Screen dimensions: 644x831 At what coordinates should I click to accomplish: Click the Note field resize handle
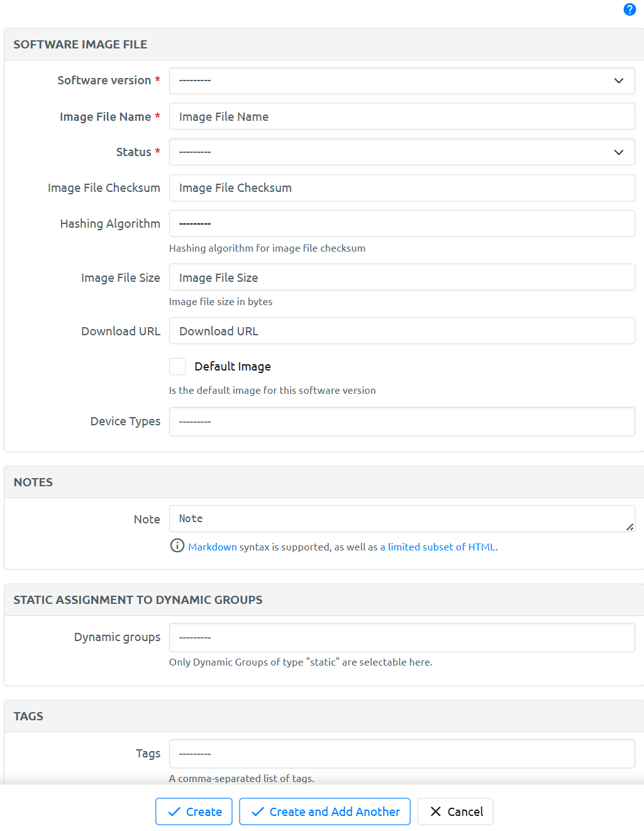(630, 527)
